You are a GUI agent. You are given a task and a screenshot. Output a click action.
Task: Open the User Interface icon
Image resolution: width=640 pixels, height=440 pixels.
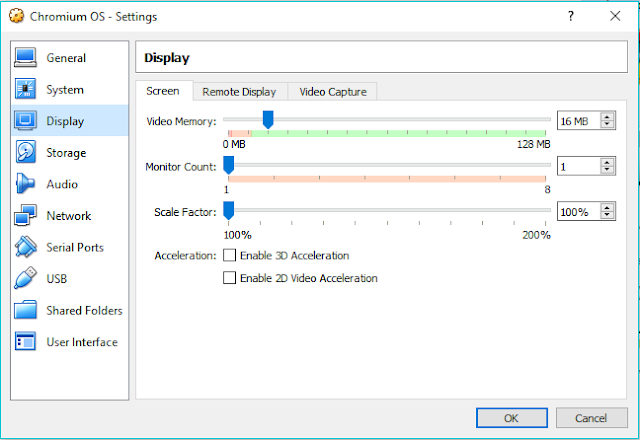[x=25, y=341]
